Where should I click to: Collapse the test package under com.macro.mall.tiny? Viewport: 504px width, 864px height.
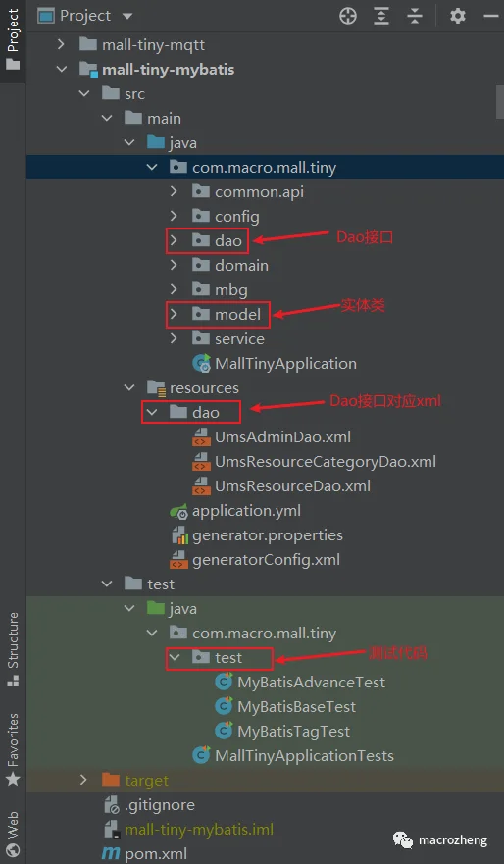coord(175,657)
